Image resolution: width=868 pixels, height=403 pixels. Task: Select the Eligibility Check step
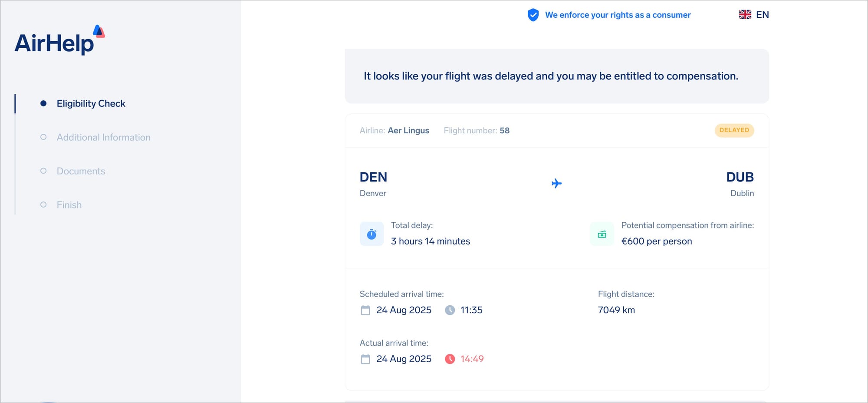91,103
